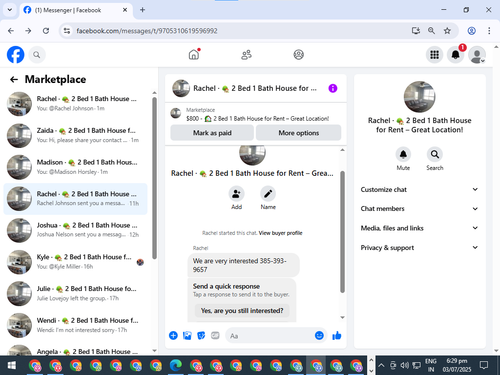Open Wendi conversation

point(75,325)
